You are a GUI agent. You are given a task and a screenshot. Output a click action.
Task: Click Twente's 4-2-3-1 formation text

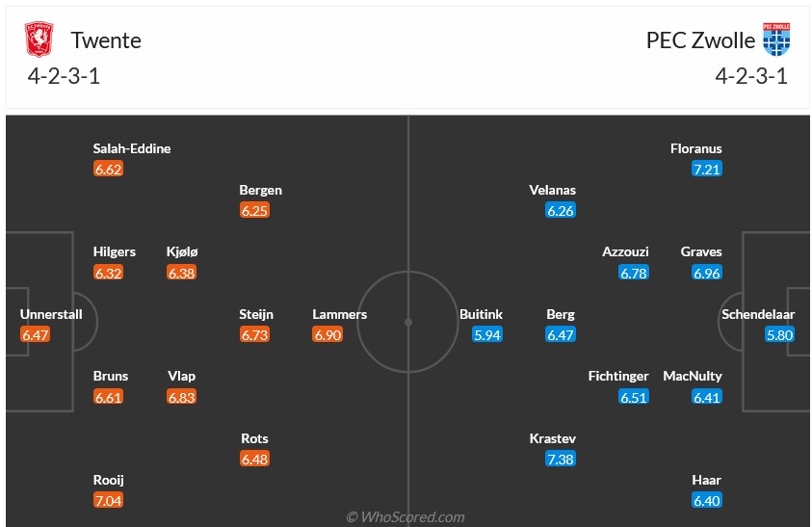65,77
